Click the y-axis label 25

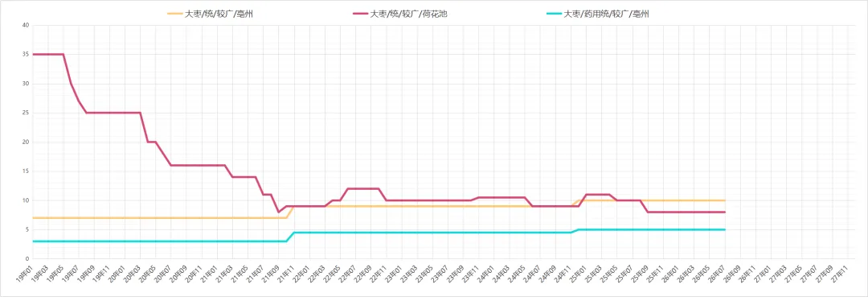coord(26,113)
